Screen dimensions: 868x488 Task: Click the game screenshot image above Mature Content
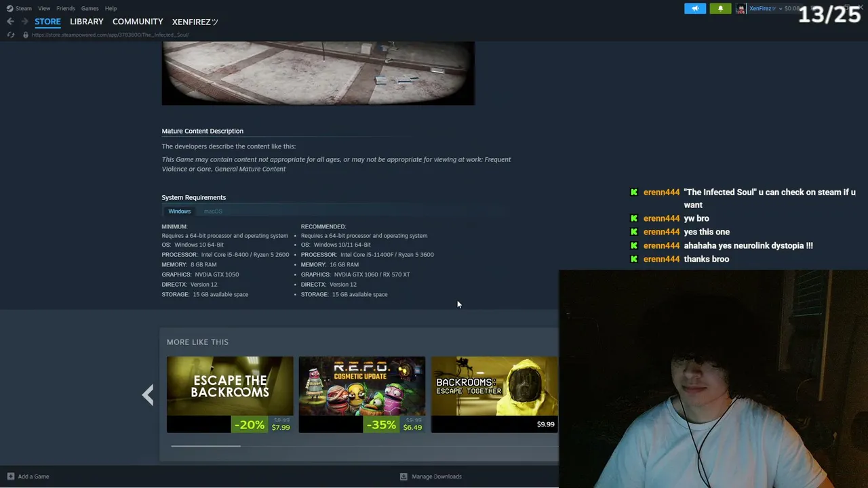pos(318,73)
